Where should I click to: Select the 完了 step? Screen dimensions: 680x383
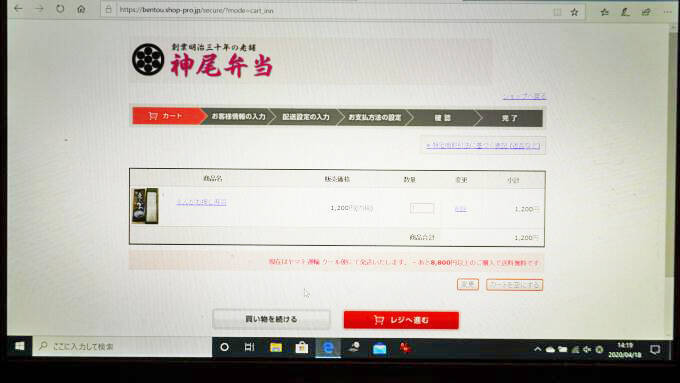510,118
